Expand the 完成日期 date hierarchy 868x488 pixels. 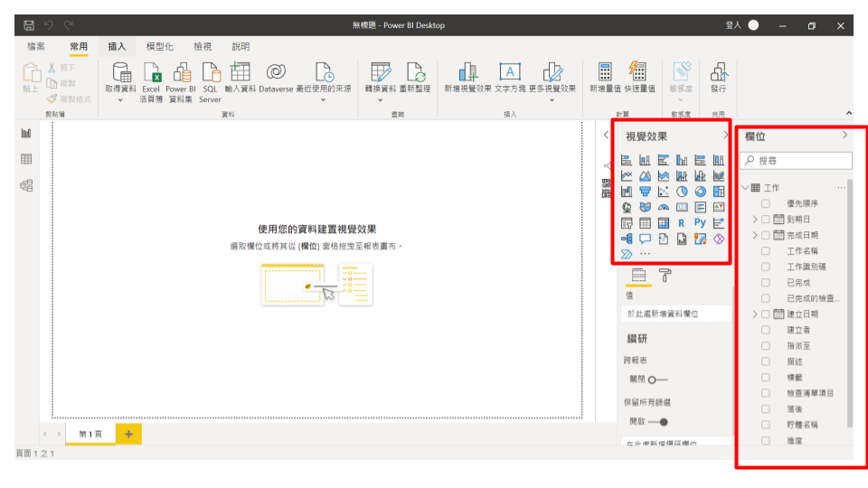tap(754, 235)
